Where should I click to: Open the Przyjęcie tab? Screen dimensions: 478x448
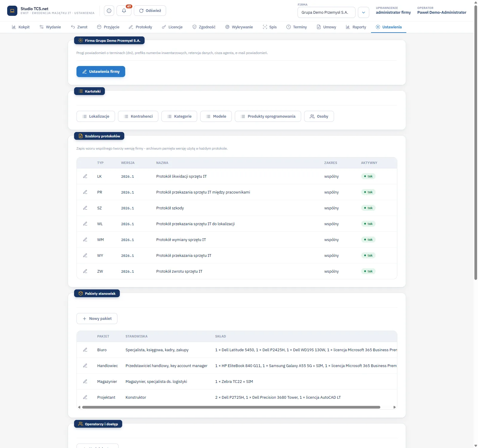point(108,27)
